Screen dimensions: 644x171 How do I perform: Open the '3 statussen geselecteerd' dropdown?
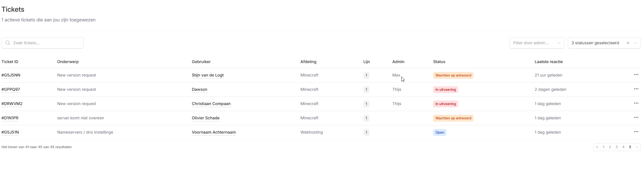click(x=595, y=43)
